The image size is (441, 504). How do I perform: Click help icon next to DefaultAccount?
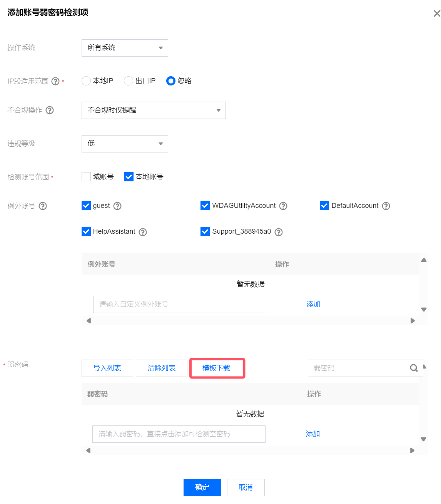tap(386, 206)
